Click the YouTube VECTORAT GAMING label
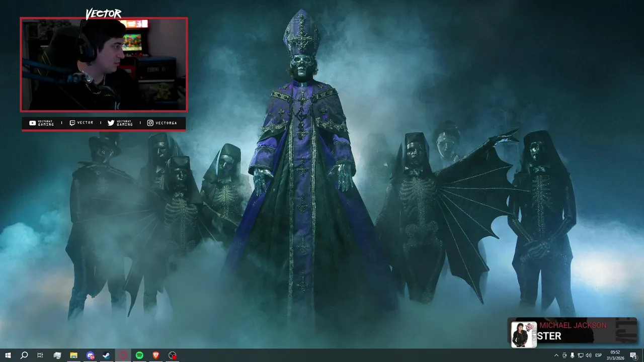The height and width of the screenshot is (362, 644). (x=42, y=123)
